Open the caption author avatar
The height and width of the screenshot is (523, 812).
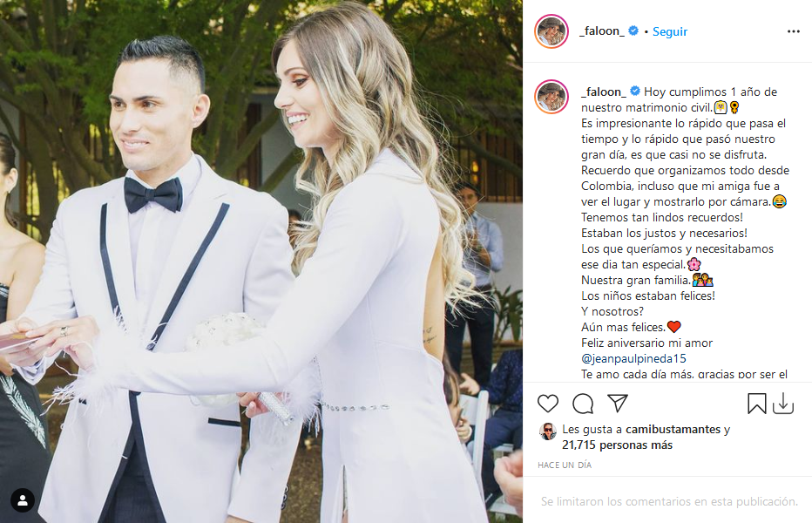click(551, 97)
